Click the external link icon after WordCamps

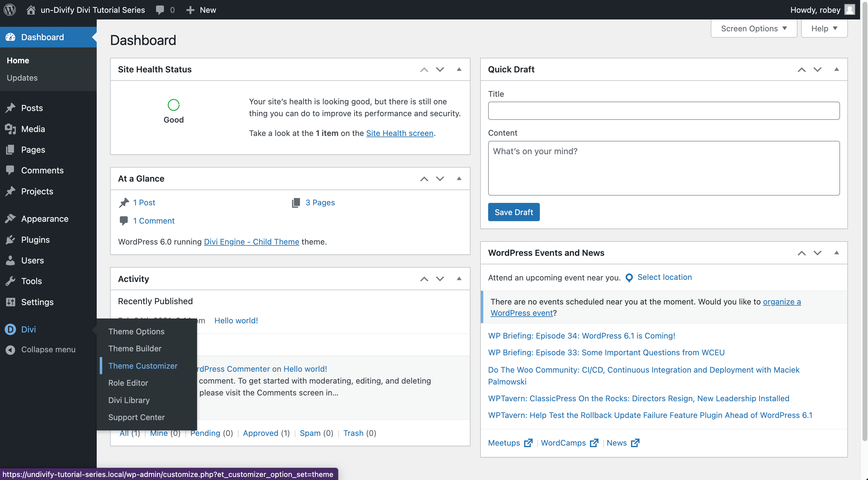(594, 443)
